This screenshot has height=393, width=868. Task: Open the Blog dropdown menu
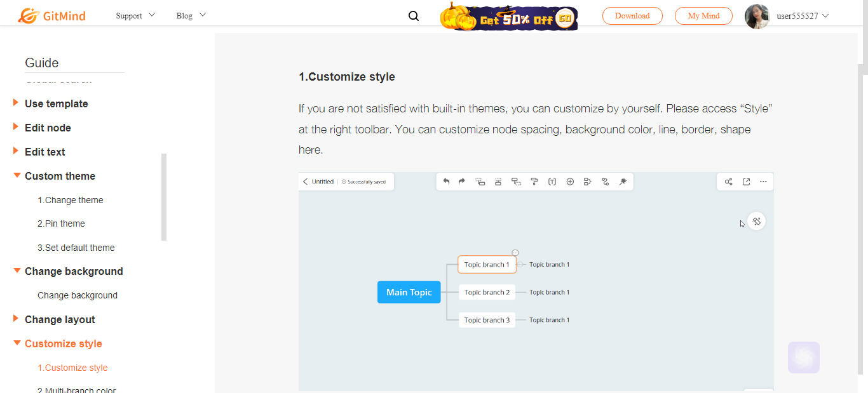click(191, 16)
